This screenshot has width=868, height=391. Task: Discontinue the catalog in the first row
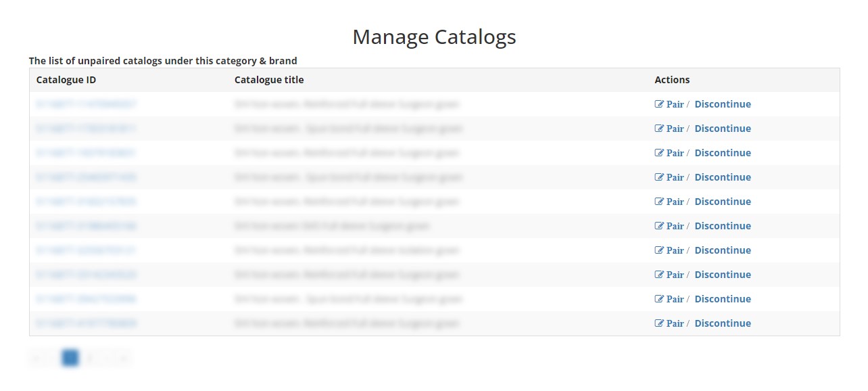click(x=723, y=103)
